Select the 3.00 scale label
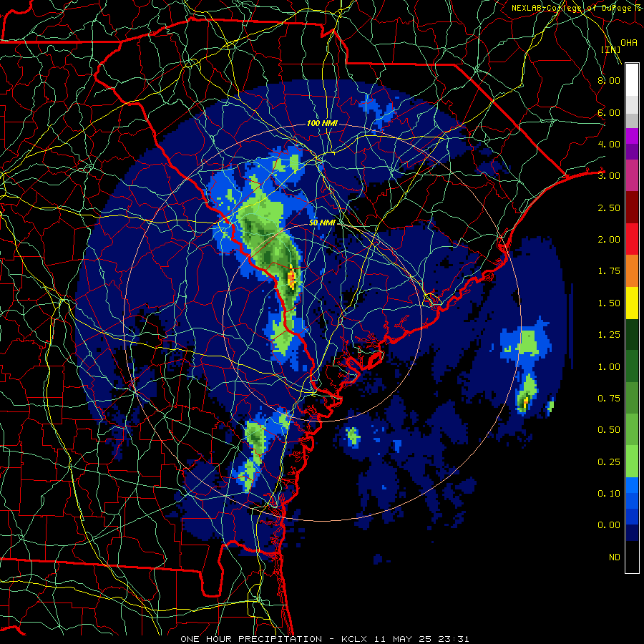This screenshot has width=644, height=644. (x=609, y=176)
